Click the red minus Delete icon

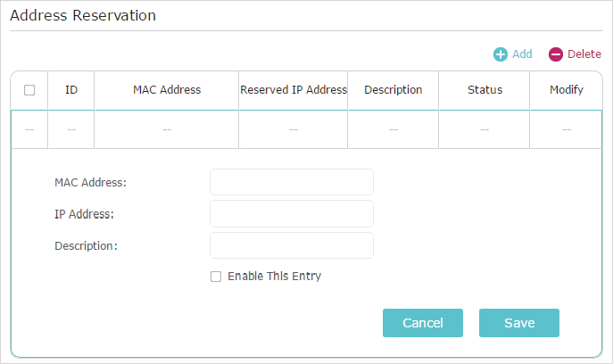(556, 54)
